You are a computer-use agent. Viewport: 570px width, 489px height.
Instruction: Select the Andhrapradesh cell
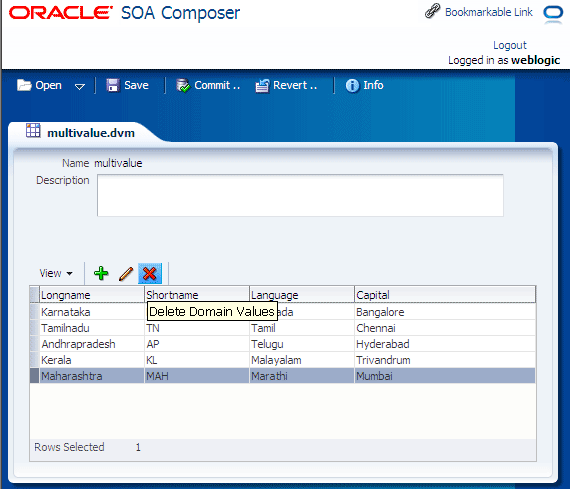tap(92, 344)
